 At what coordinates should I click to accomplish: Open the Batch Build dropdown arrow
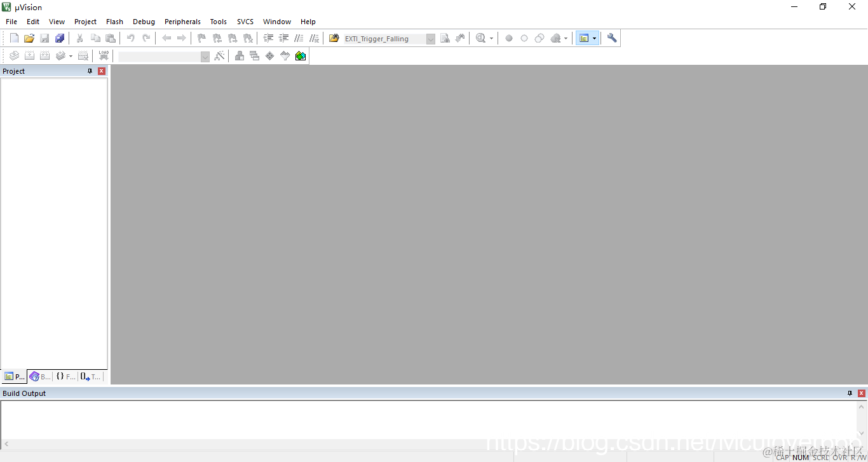(x=71, y=57)
